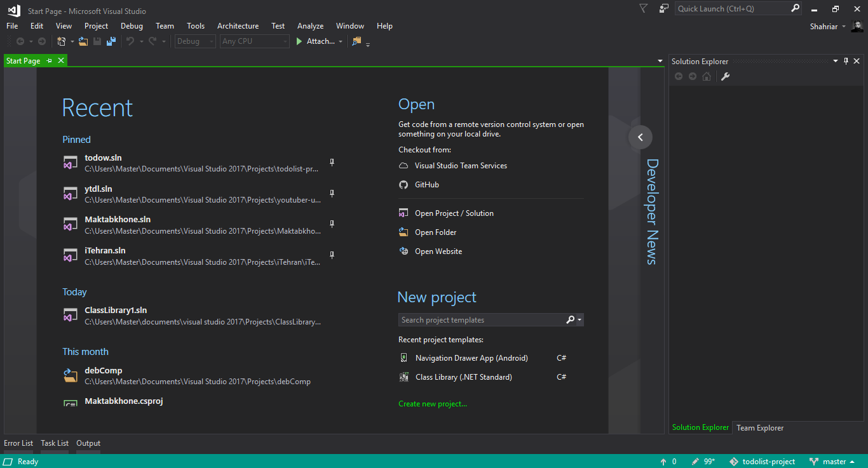Click the Solution Explorer Properties wrench icon
Image resolution: width=868 pixels, height=468 pixels.
[x=725, y=76]
